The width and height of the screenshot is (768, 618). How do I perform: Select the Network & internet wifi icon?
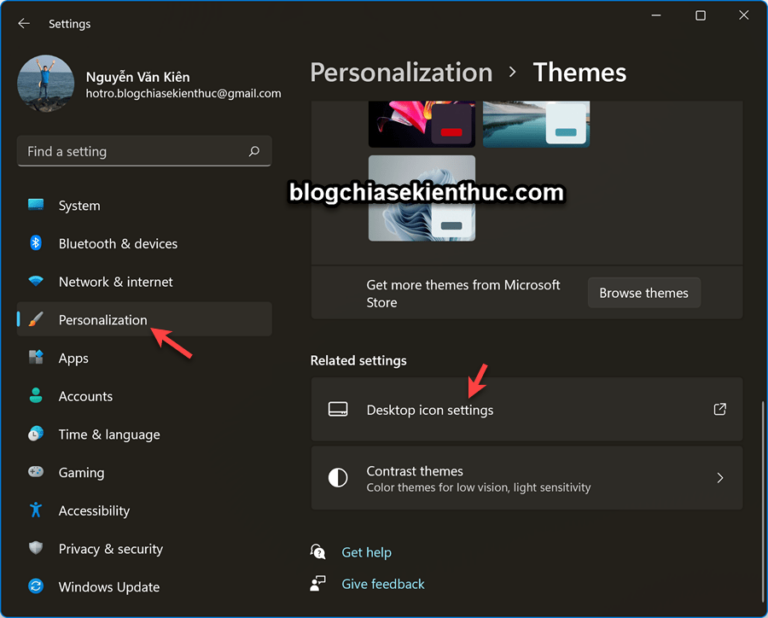[36, 282]
